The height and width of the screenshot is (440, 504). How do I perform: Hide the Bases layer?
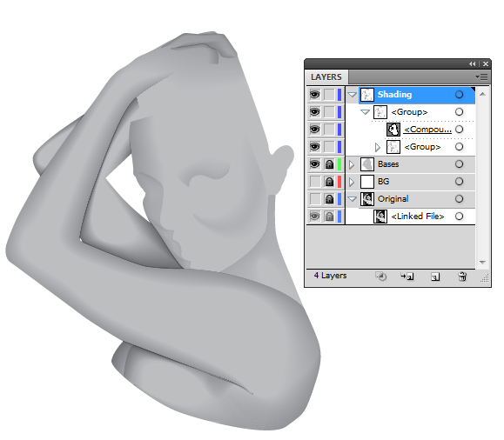(x=315, y=164)
